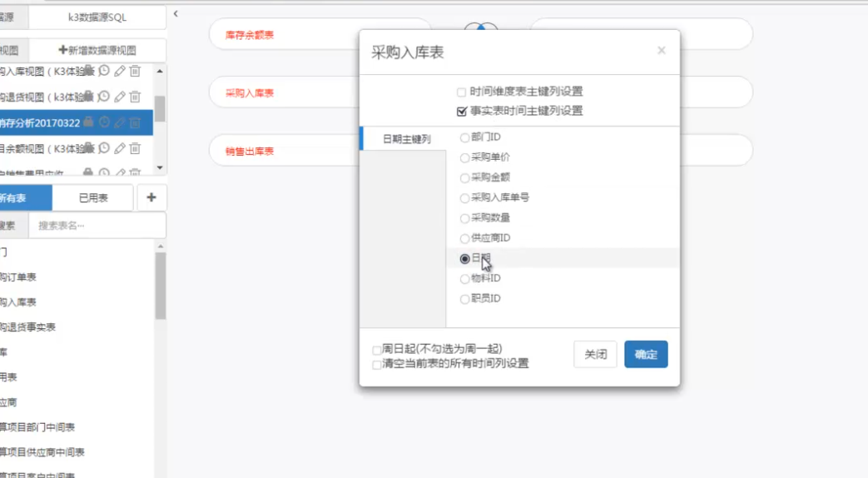Click lock icon on 购入库视图 row

pyautogui.click(x=88, y=70)
